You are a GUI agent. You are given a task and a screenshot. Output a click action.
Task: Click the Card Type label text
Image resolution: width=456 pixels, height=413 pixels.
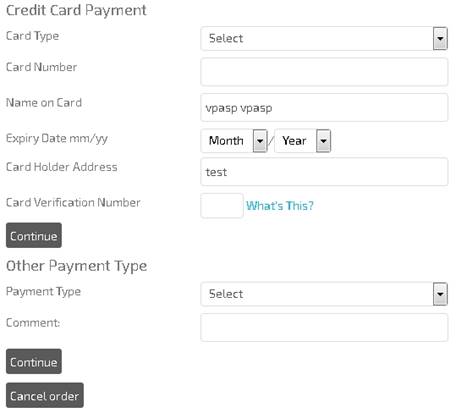(32, 36)
